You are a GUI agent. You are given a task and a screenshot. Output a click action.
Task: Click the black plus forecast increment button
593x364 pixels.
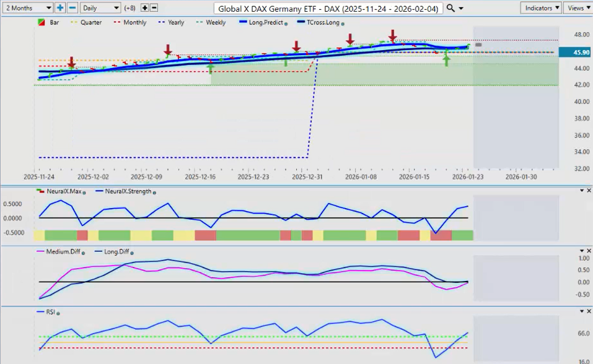point(145,8)
